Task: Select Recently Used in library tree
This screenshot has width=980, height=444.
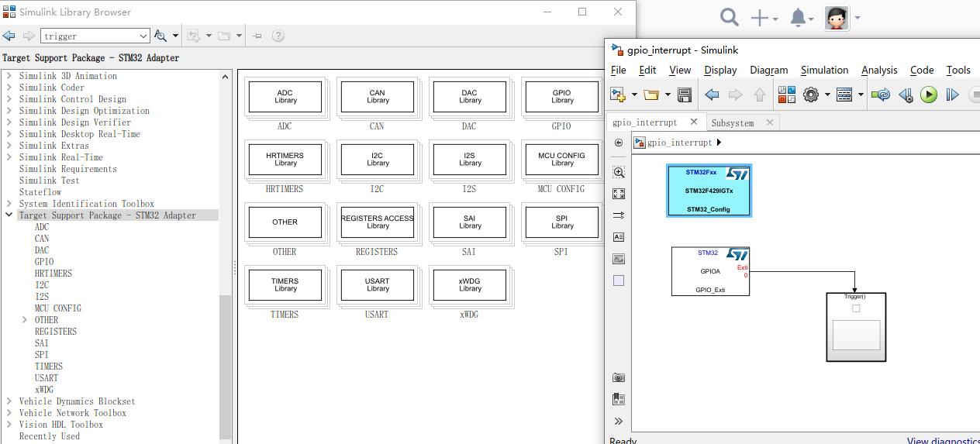Action: (50, 436)
